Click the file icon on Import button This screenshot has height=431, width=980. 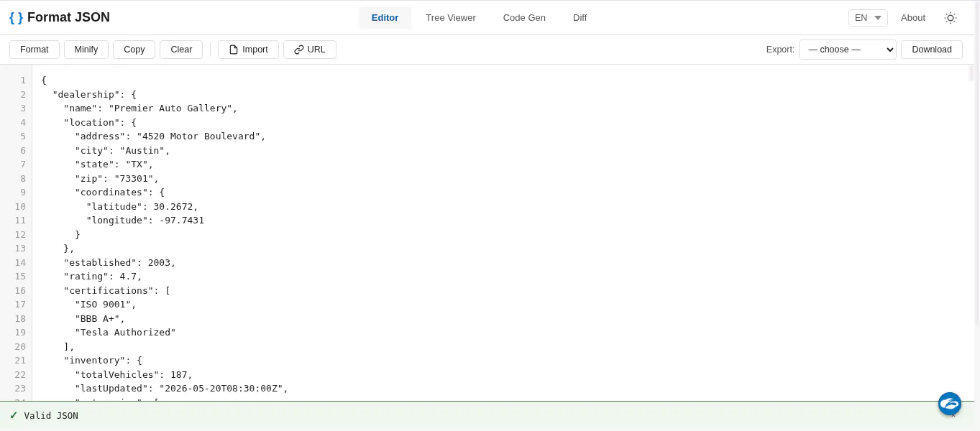[x=234, y=50]
